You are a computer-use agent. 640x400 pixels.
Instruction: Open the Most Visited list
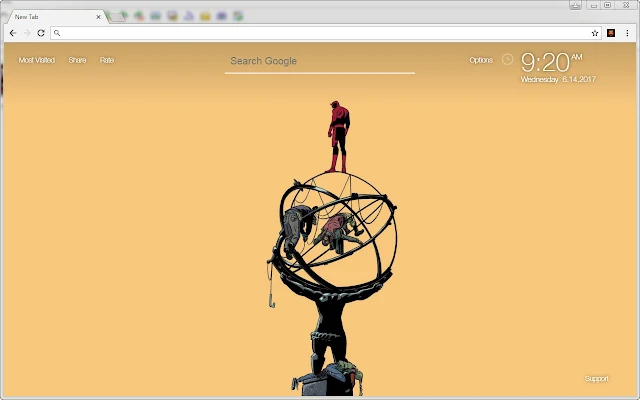pos(37,60)
